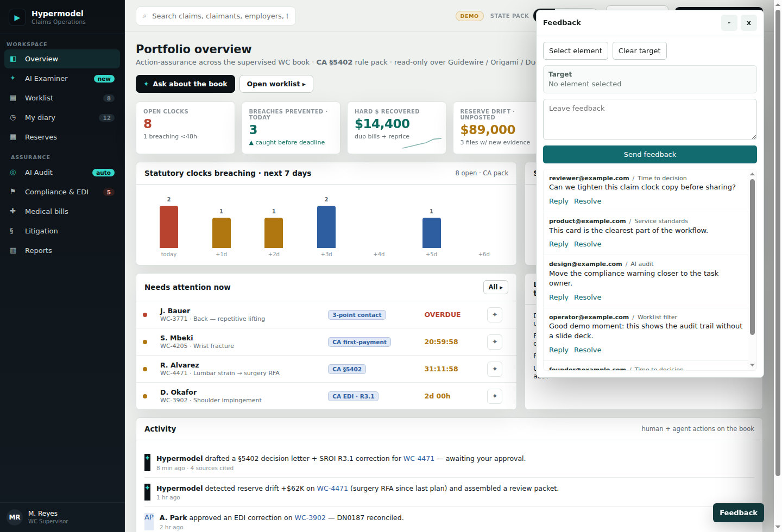Image resolution: width=782 pixels, height=532 pixels.
Task: Click the AI Audit target icon
Action: coord(13,173)
